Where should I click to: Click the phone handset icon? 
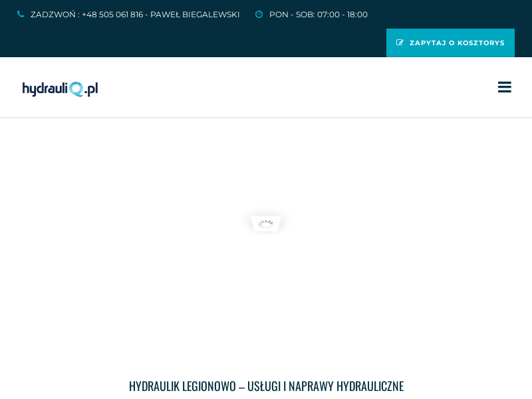tap(21, 14)
